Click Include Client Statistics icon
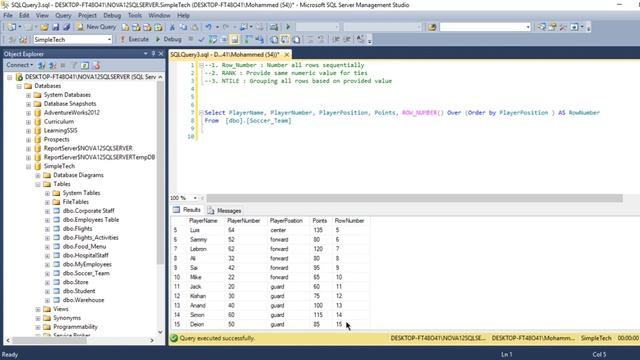Viewport: 640px width, 360px height. tap(259, 40)
